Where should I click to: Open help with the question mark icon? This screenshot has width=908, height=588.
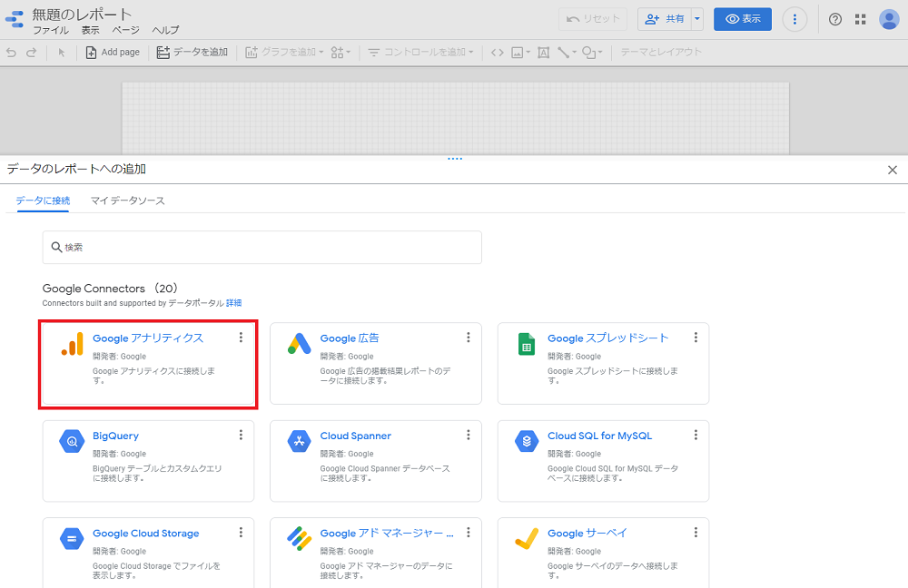[x=835, y=19]
